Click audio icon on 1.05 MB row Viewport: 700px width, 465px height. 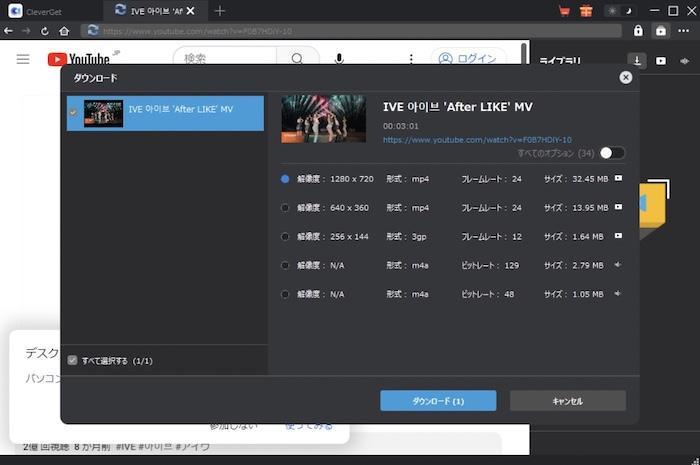coord(618,294)
